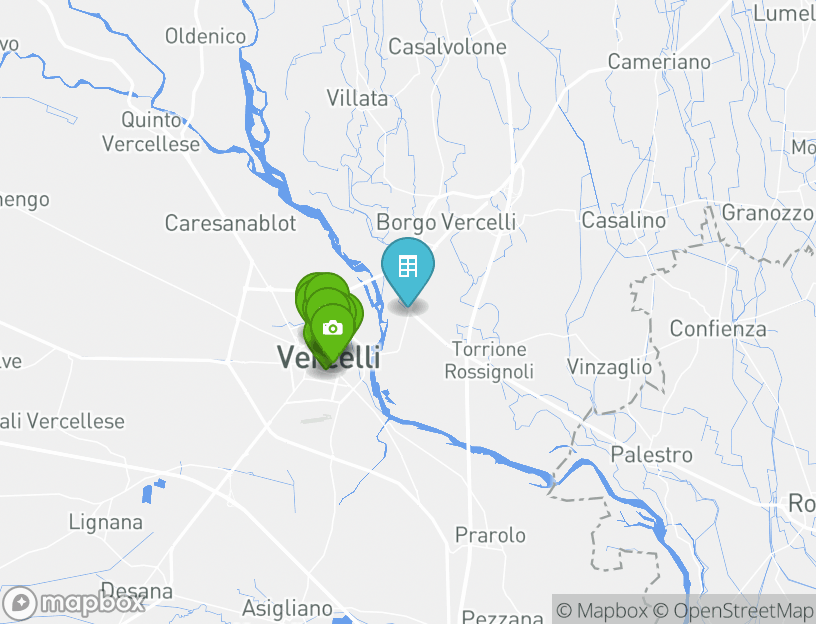Screen dimensions: 816x624
Task: Click the Vercelli city label
Action: click(329, 357)
